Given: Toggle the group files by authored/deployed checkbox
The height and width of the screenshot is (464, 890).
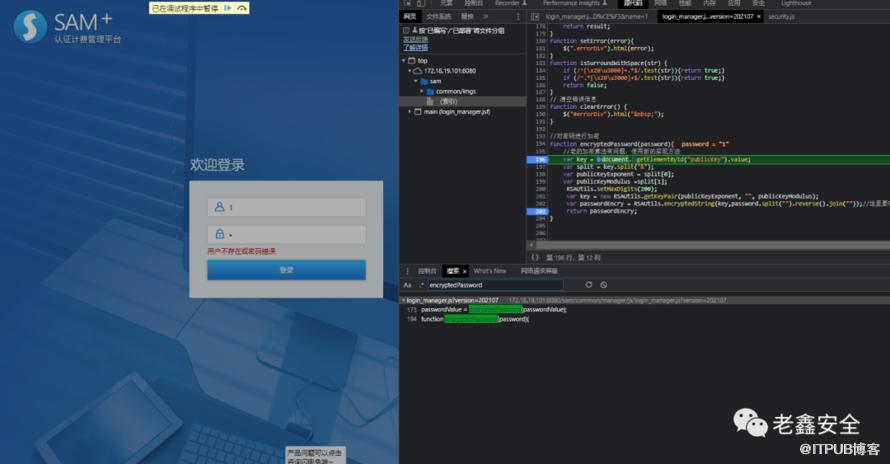Looking at the screenshot, I should click(x=406, y=30).
